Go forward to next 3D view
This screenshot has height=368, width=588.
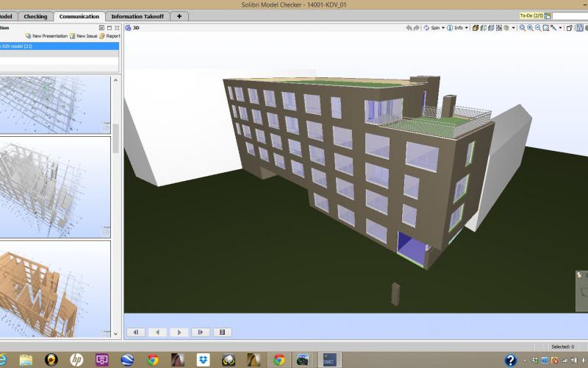[417, 28]
